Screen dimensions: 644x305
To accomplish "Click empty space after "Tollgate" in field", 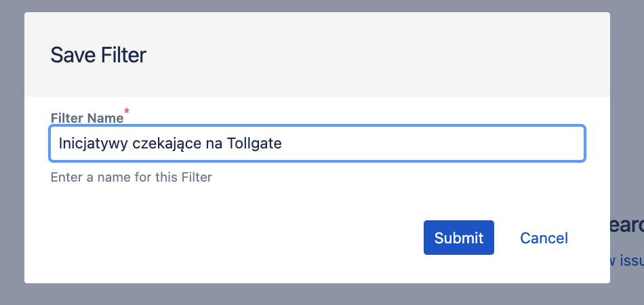I will pyautogui.click(x=434, y=144).
